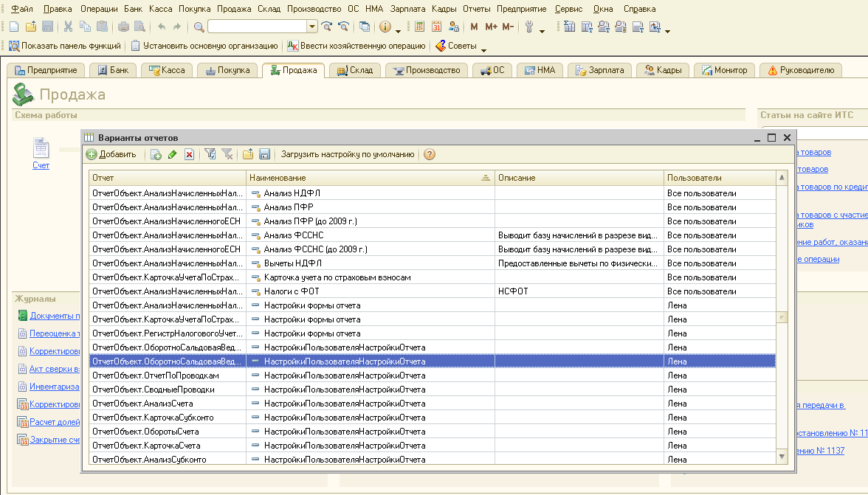
Task: Click the help question mark in report variants
Action: pos(430,154)
